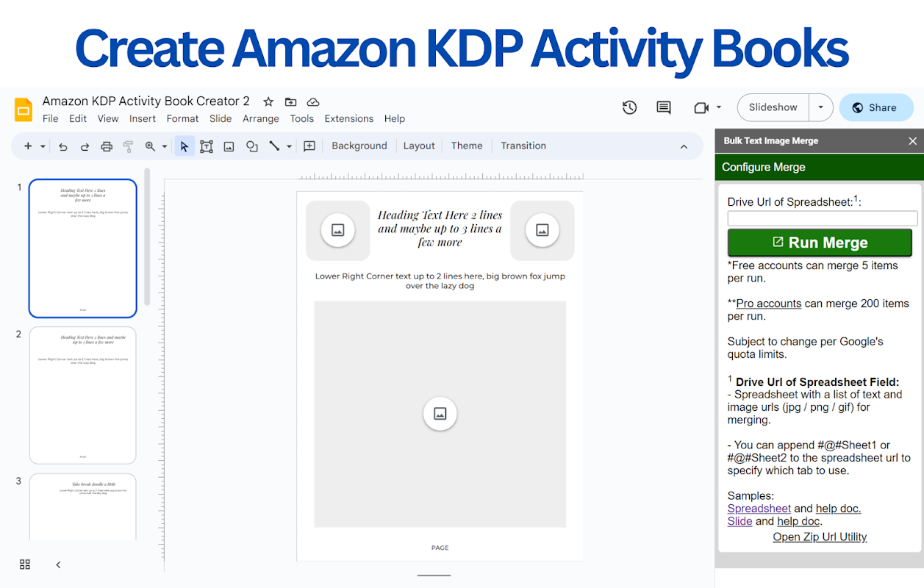Click the Background toolbar button
Viewport: 924px width, 588px height.
359,146
